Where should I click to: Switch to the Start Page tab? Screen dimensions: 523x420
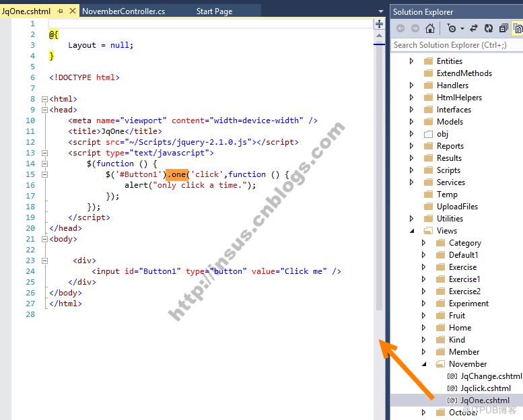214,11
